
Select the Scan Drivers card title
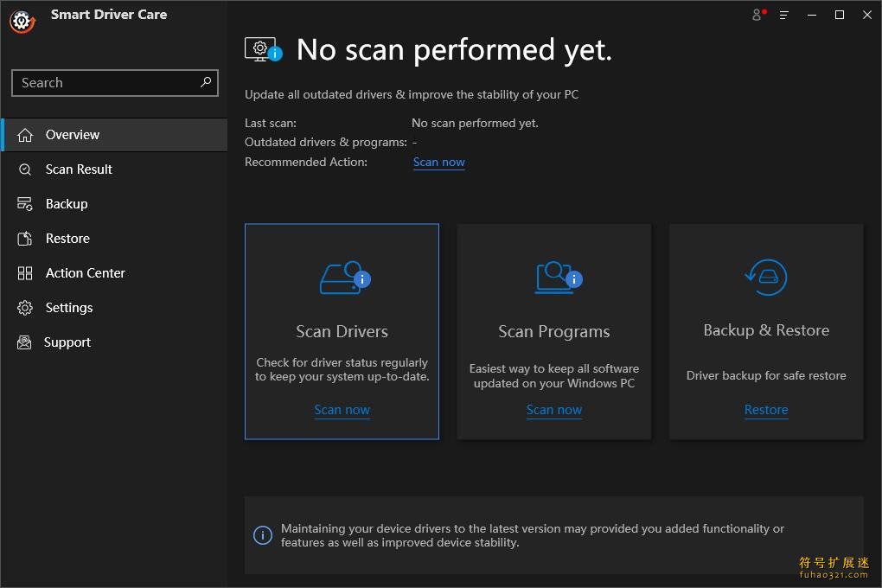342,331
